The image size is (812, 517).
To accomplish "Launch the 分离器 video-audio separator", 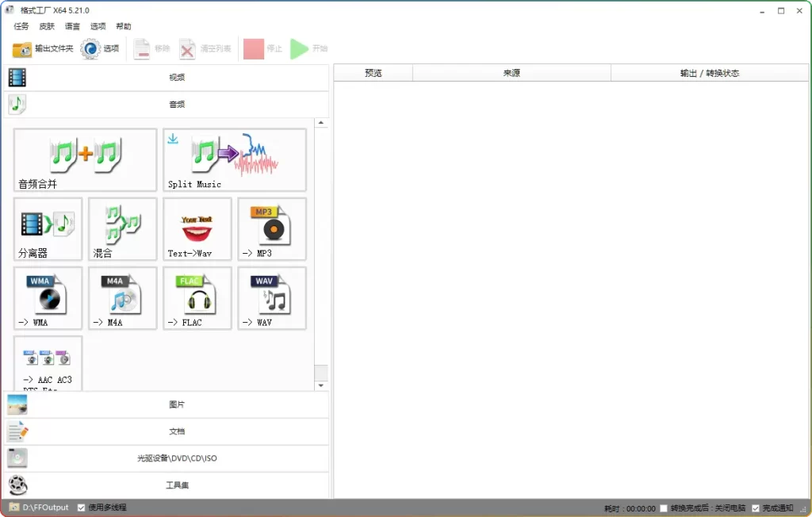I will click(x=48, y=229).
